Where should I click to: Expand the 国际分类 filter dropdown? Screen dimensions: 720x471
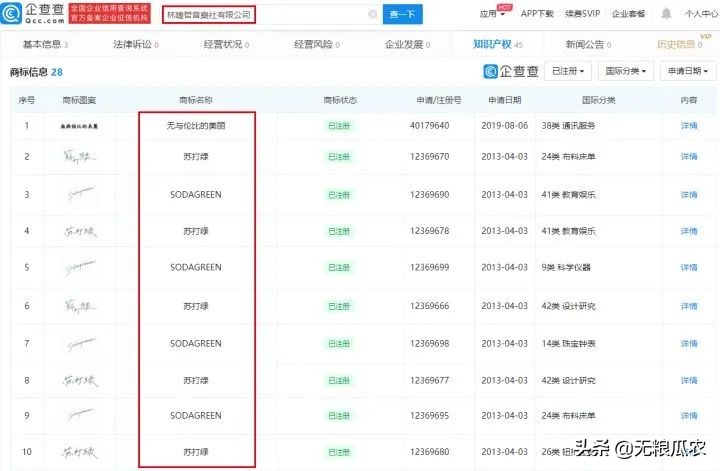coord(625,71)
